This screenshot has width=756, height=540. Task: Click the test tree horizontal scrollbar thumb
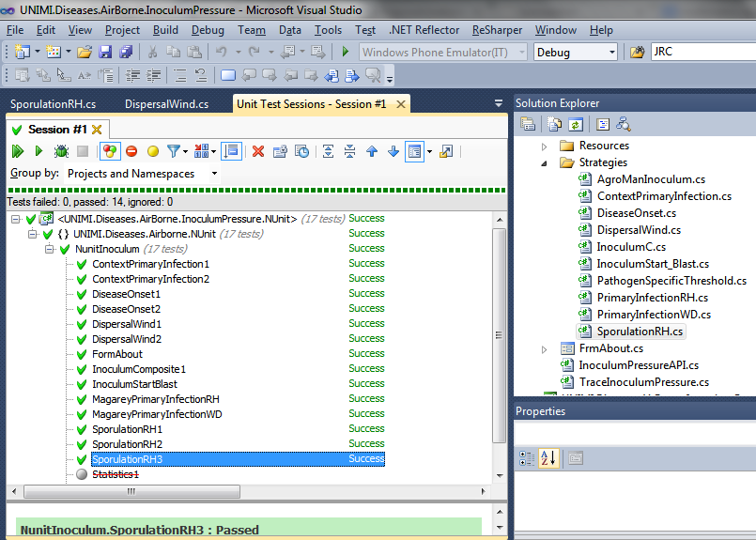coord(131,491)
